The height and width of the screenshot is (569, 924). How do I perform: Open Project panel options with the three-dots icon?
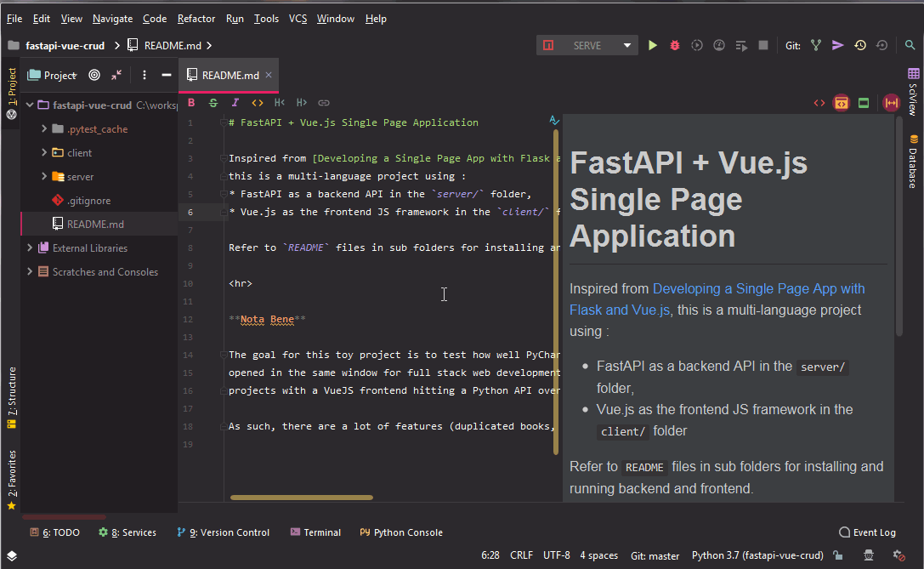click(145, 75)
